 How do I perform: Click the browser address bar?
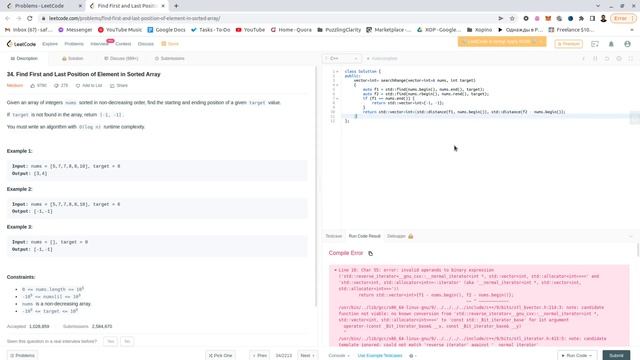[269, 18]
